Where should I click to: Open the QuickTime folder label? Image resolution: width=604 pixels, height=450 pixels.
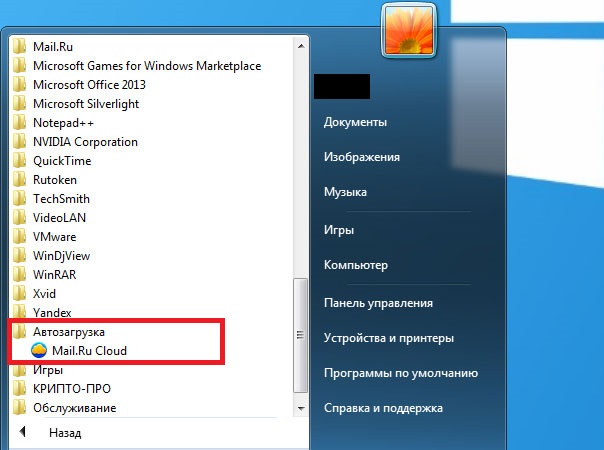coord(62,161)
